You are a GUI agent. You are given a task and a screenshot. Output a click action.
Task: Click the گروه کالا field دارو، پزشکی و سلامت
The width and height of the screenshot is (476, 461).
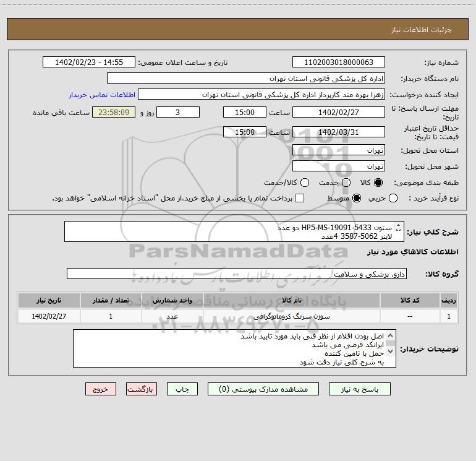(237, 274)
